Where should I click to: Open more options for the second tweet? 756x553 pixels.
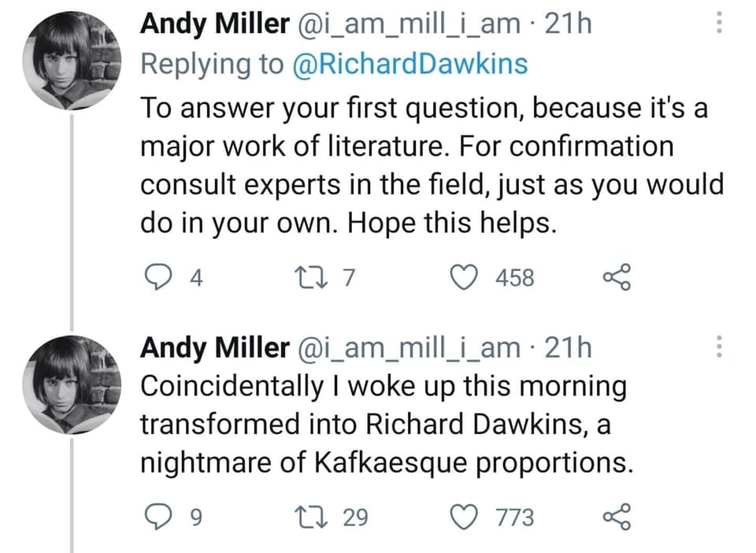point(717,346)
